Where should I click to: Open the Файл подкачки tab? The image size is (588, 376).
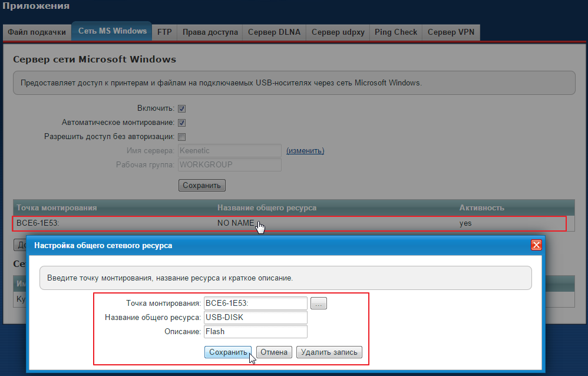[x=37, y=32]
